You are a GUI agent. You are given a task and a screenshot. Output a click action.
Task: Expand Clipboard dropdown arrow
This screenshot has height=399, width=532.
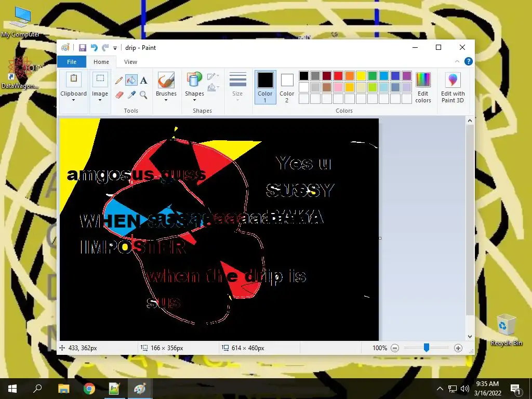[74, 100]
